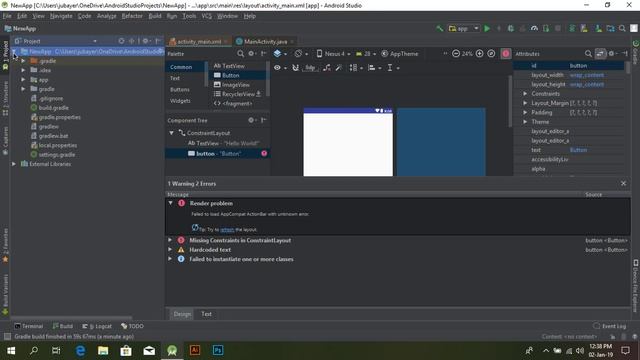Expand Missing Constraints in ConstraintLayout error
The width and height of the screenshot is (640, 360).
click(x=170, y=240)
